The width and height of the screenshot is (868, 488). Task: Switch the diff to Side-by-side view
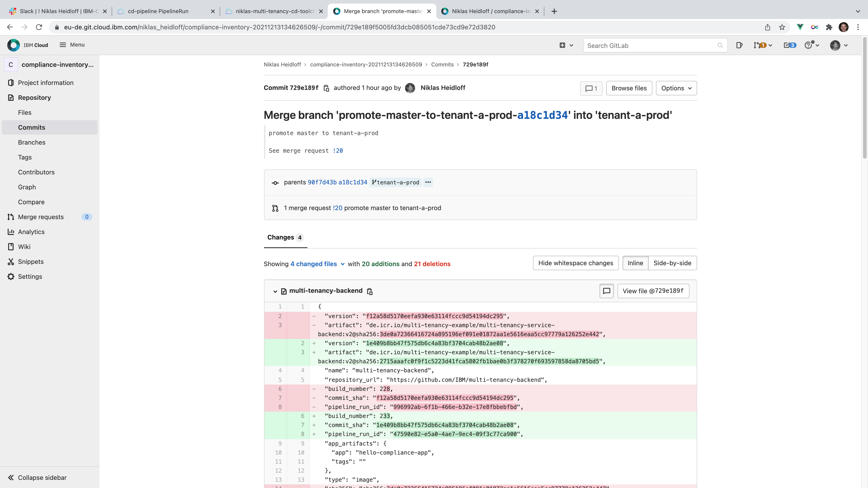coord(672,263)
